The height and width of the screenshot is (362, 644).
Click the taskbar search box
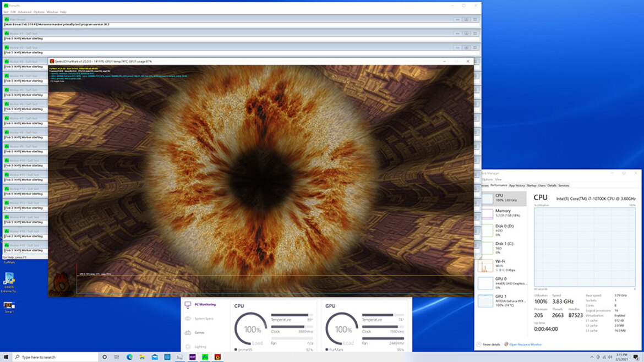pyautogui.click(x=56, y=357)
